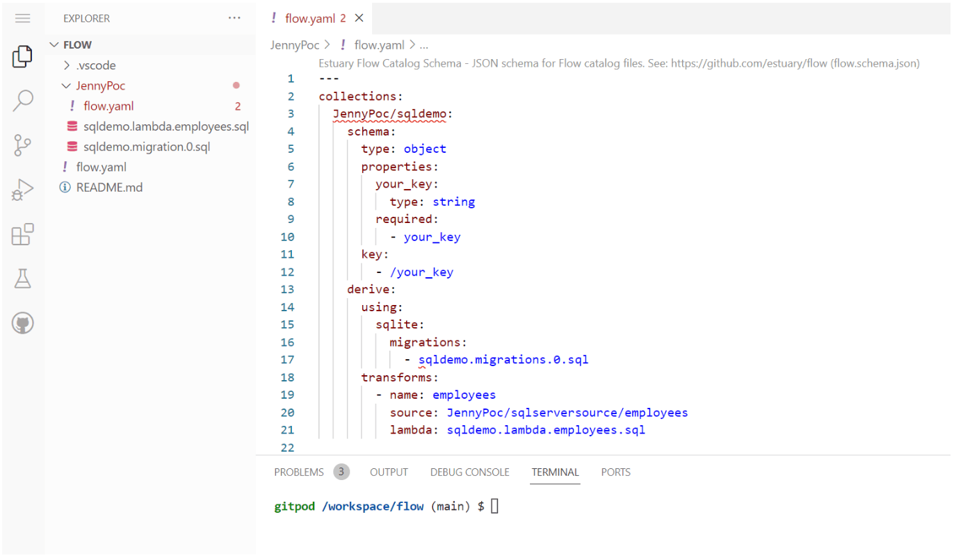This screenshot has width=954, height=560.
Task: Open Explorer more actions ellipsis
Action: tap(234, 18)
